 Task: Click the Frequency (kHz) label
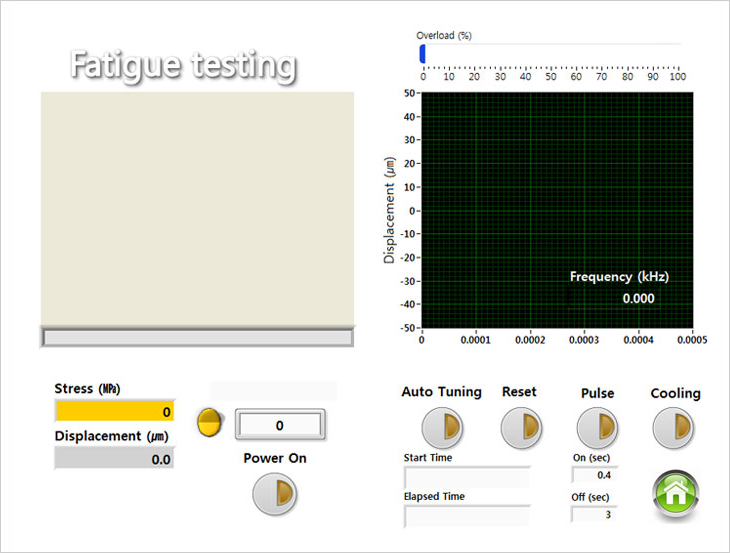(x=619, y=277)
